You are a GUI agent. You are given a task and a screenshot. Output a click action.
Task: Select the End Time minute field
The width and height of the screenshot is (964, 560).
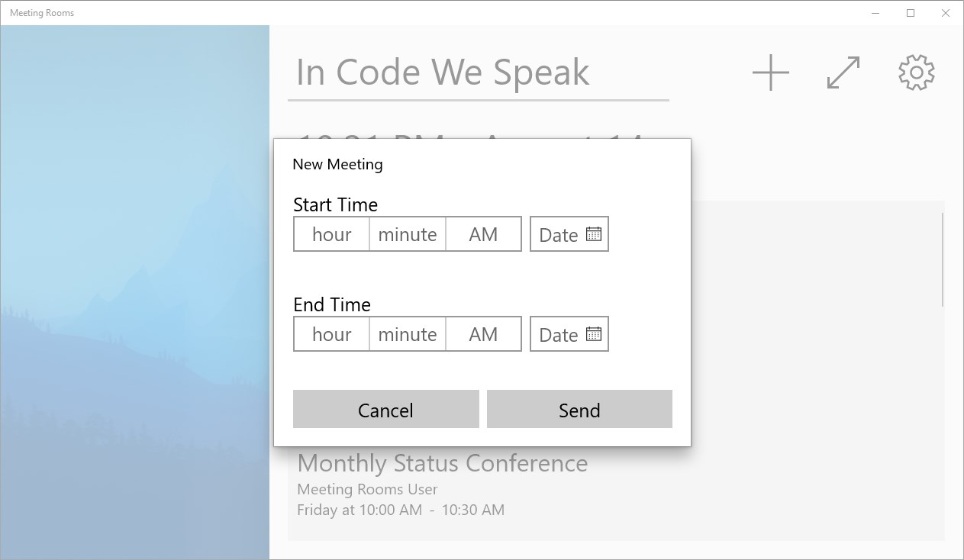coord(408,334)
